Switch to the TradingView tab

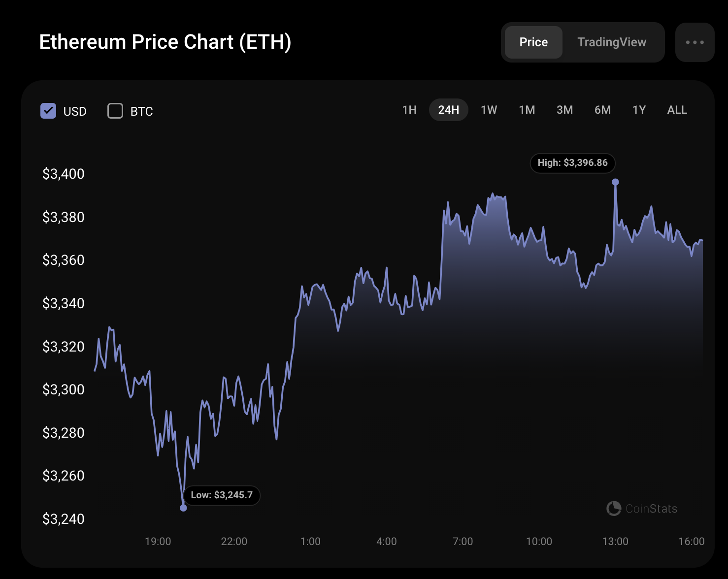click(x=611, y=42)
